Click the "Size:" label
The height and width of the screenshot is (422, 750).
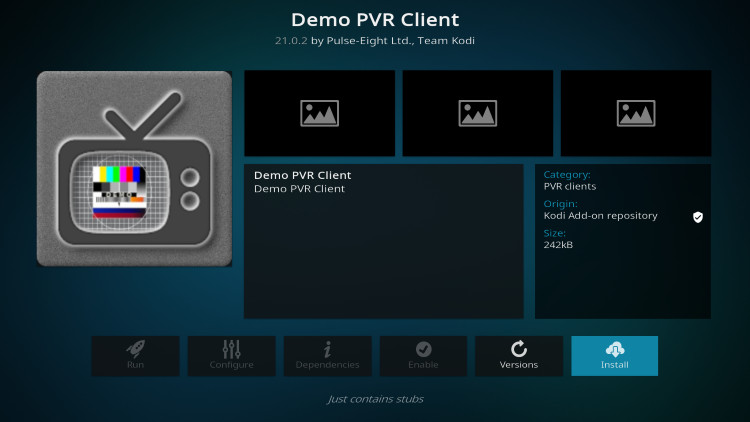554,233
